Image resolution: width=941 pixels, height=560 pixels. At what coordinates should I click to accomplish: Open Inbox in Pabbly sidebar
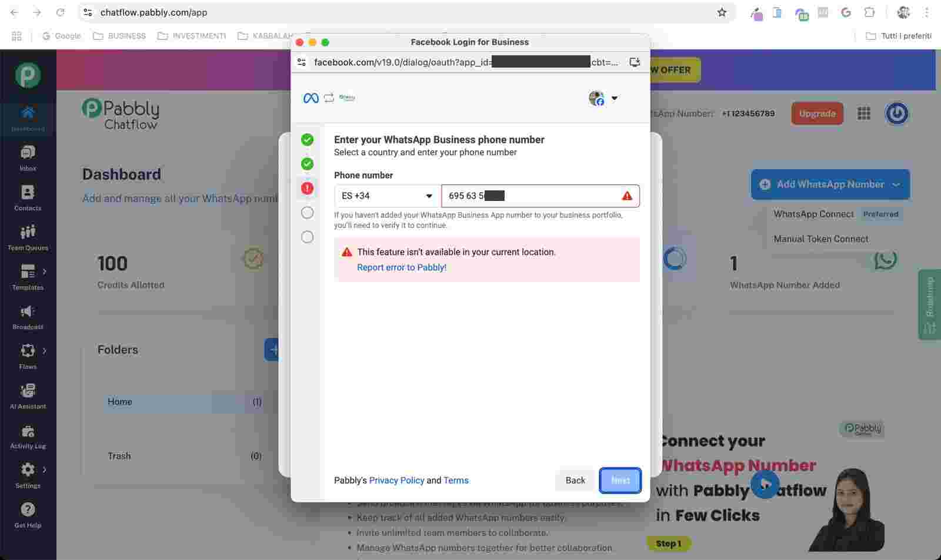click(x=28, y=158)
